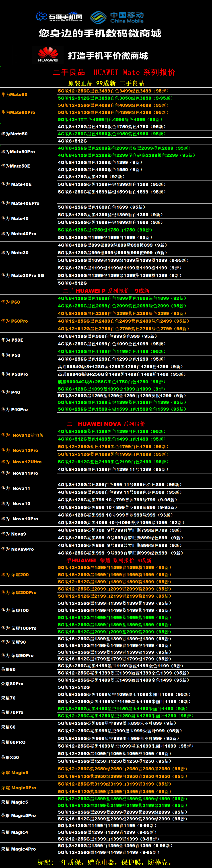Click the Nova12Ultra 5G版12+512G 2199 row

134,462
